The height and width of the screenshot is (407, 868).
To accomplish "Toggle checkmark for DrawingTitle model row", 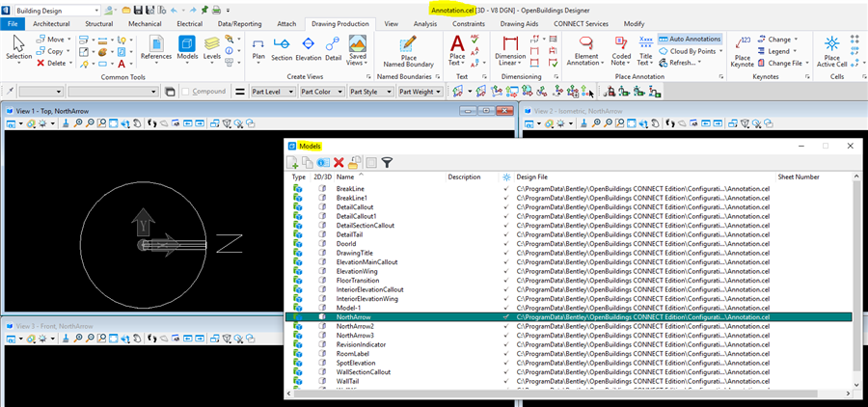I will click(x=506, y=253).
